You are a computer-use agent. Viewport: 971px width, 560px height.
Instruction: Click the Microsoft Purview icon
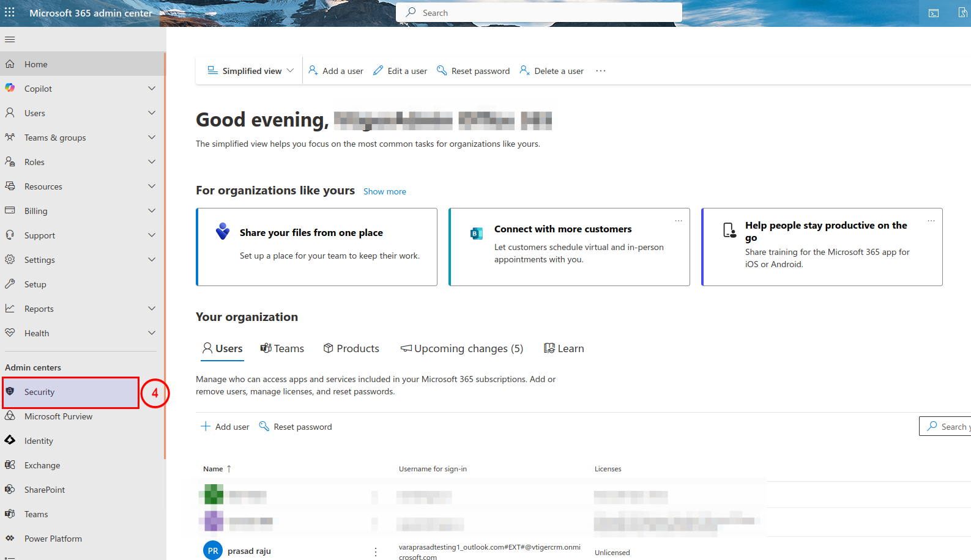(x=10, y=416)
